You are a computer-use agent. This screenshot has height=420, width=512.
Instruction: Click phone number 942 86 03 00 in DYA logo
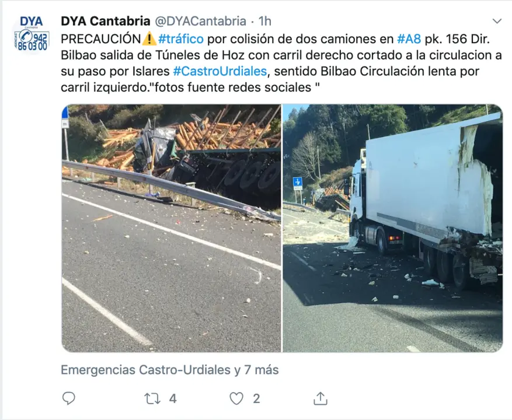[33, 41]
